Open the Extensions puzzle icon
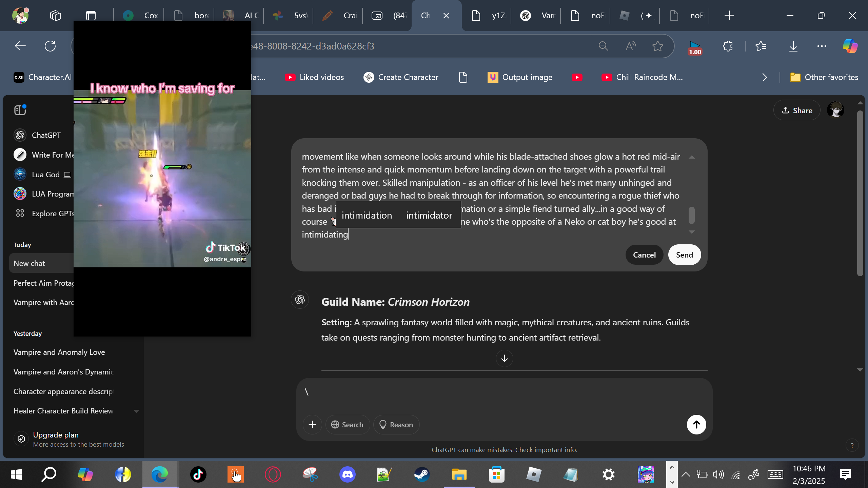868x488 pixels. coord(728,46)
